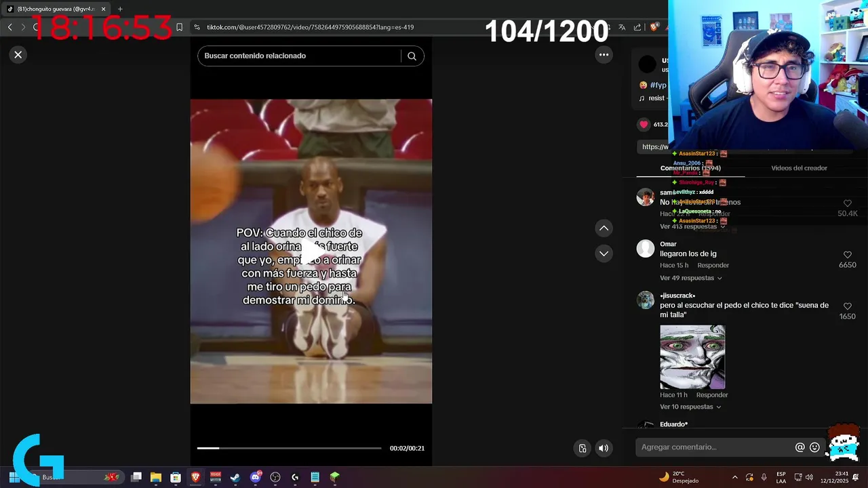Switch the ESP LAA input language
868x488 pixels.
coord(781,477)
